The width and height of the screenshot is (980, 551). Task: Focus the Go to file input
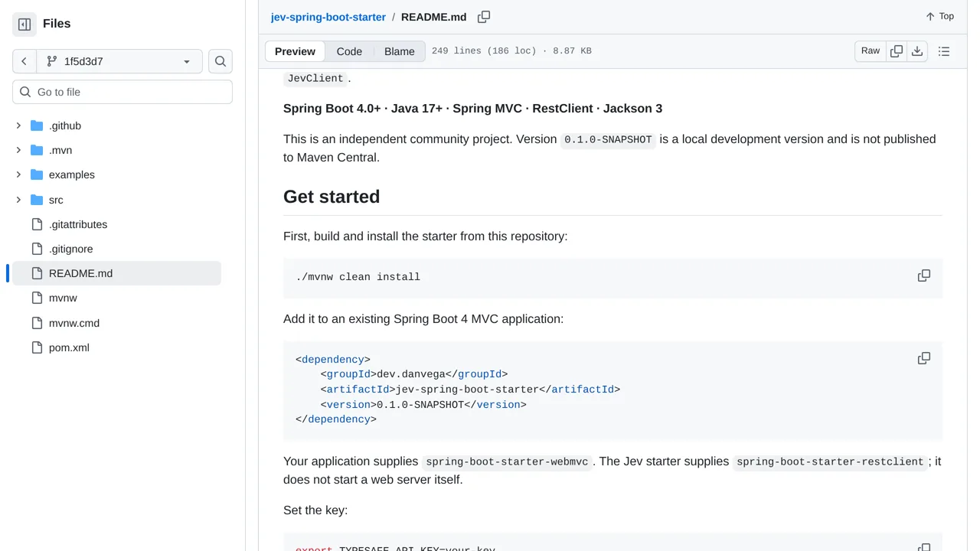122,92
